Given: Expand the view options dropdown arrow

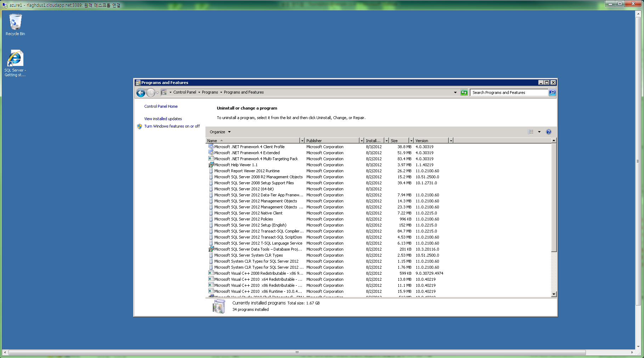Looking at the screenshot, I should 539,132.
